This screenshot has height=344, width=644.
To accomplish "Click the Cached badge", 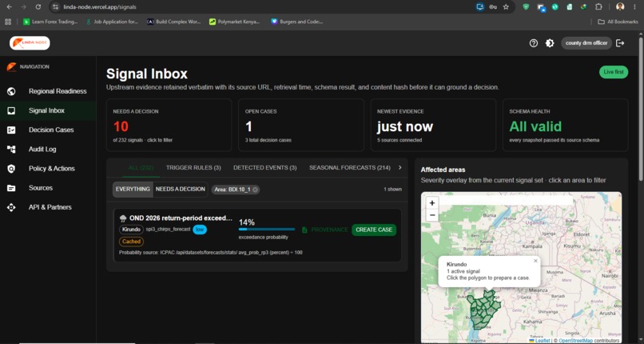I will point(131,242).
